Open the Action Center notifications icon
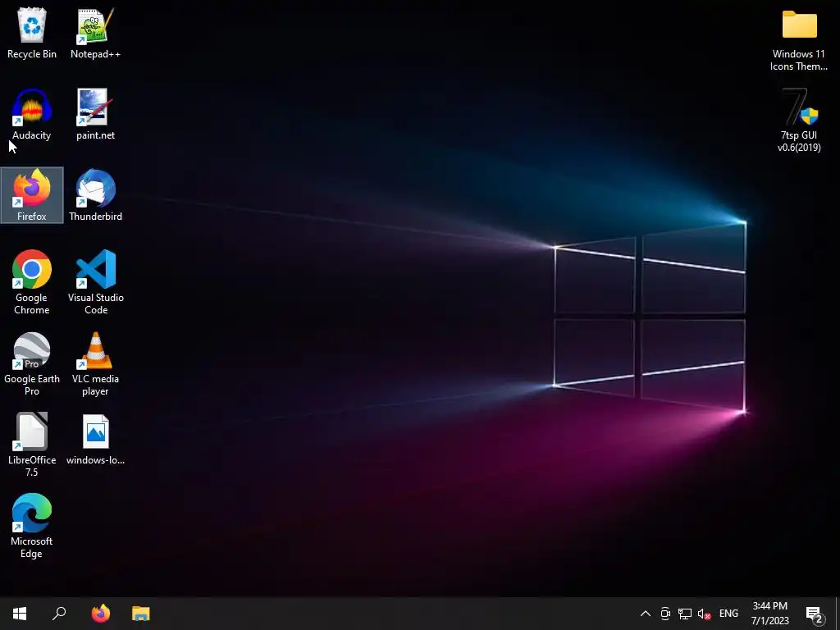 point(815,614)
